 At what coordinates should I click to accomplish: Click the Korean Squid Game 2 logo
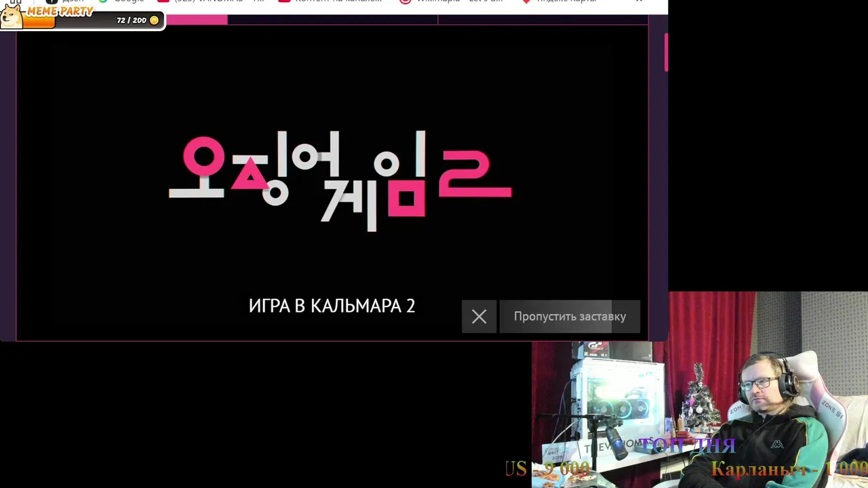(340, 181)
